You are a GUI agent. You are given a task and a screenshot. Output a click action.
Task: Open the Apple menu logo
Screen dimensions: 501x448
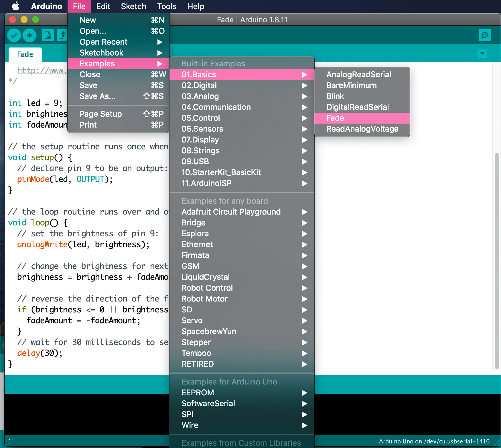16,6
